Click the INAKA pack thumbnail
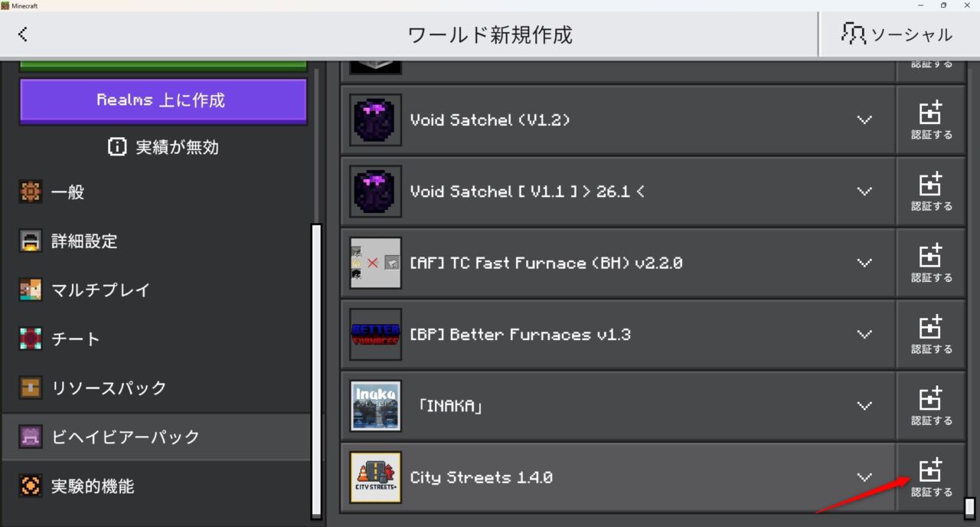This screenshot has width=980, height=527. [x=376, y=406]
